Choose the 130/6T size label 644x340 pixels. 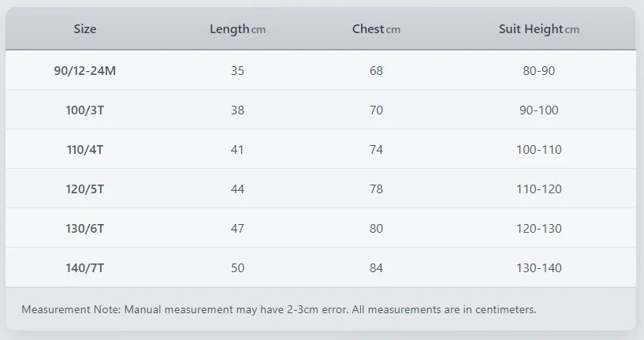click(85, 228)
